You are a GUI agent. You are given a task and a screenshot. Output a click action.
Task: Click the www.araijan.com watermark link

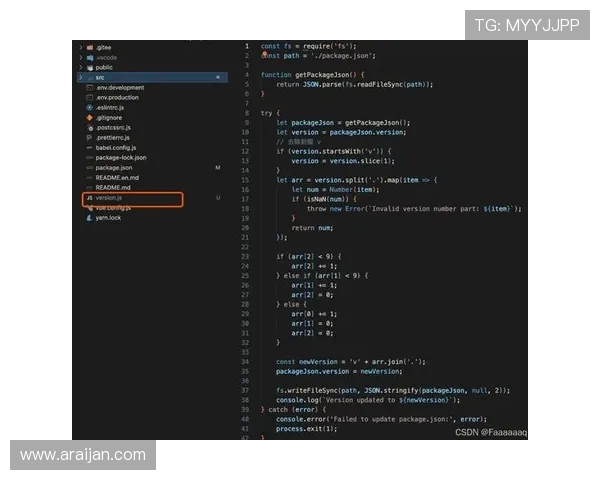(x=83, y=455)
